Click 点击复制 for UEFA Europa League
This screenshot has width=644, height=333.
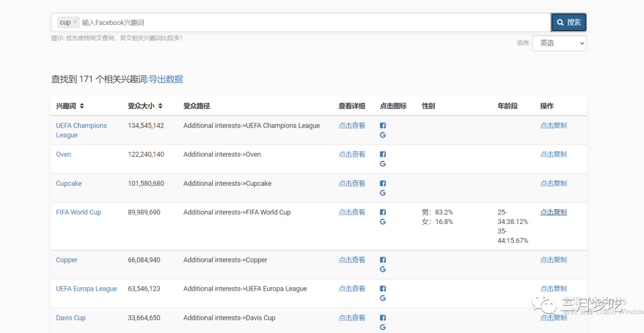pyautogui.click(x=553, y=288)
